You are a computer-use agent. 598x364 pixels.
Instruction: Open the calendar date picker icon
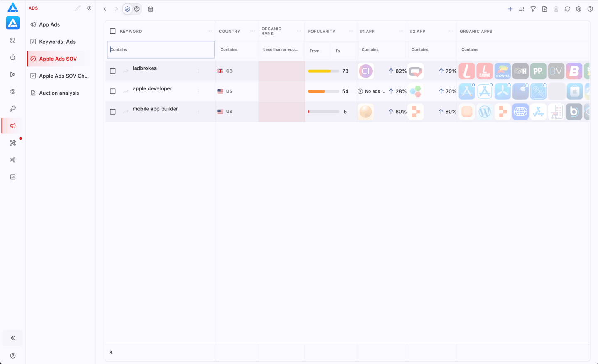coord(150,9)
